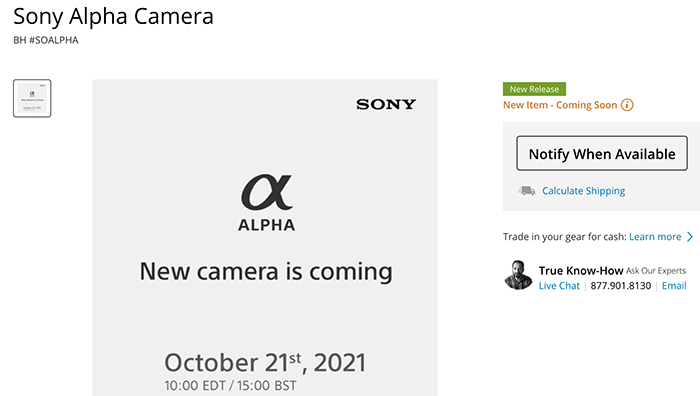Click the Coming Soon info icon
This screenshot has width=700, height=396.
(x=627, y=105)
